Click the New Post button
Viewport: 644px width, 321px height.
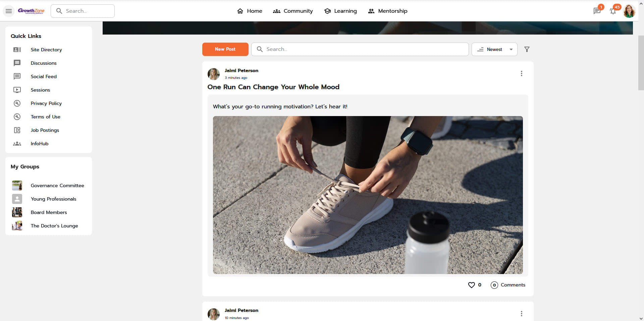[225, 49]
